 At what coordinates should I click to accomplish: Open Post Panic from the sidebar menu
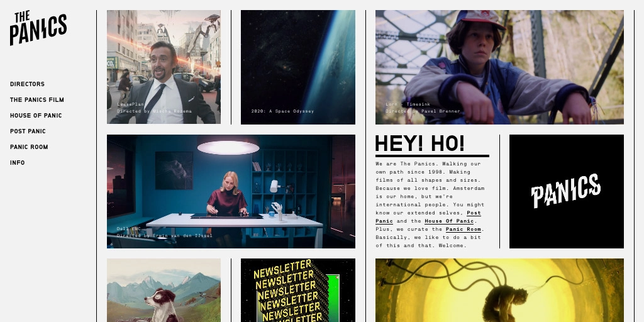tap(28, 131)
